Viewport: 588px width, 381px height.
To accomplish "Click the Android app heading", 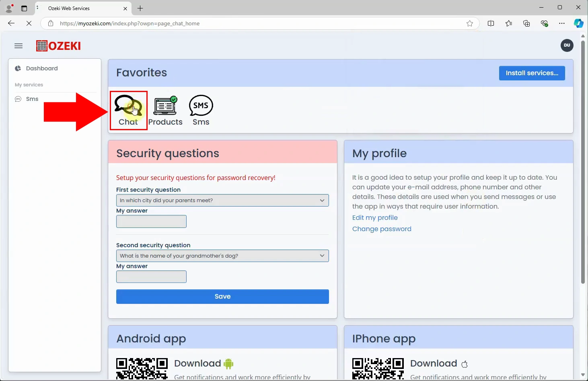I will (151, 339).
